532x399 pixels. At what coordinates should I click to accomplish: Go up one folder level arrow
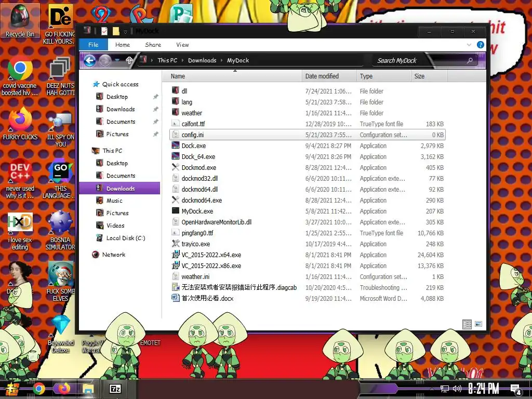coord(129,60)
